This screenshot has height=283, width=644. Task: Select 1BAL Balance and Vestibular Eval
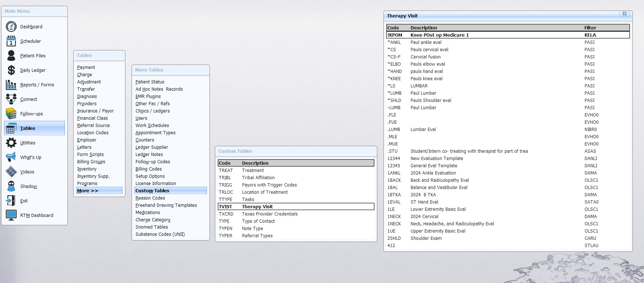[508, 188]
